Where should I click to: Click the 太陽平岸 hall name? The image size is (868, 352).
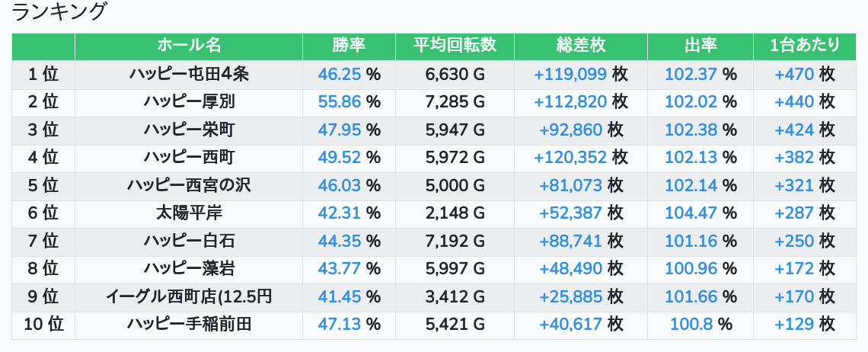pos(189,213)
